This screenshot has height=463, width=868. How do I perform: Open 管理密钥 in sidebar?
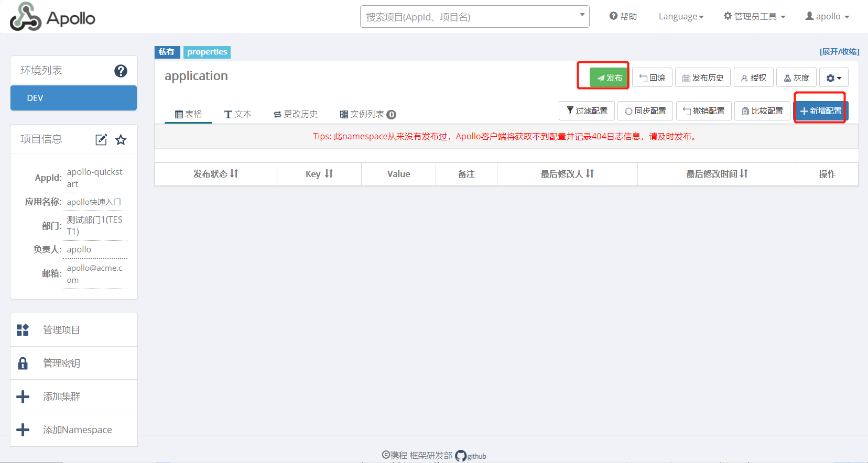point(74,363)
